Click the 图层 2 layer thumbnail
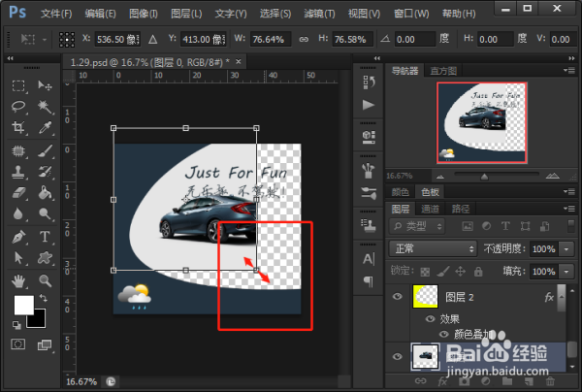 click(x=425, y=297)
